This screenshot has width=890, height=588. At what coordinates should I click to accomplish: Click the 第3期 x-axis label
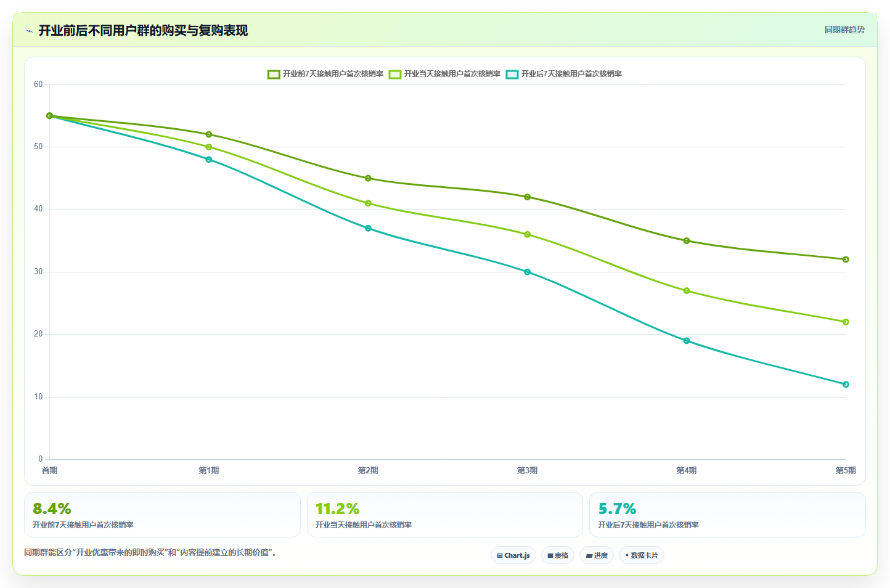527,470
